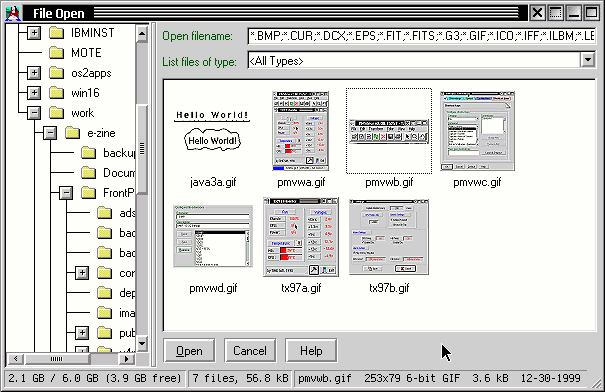This screenshot has width=605, height=392.
Task: Click the os2apps folder icon
Action: coord(57,73)
